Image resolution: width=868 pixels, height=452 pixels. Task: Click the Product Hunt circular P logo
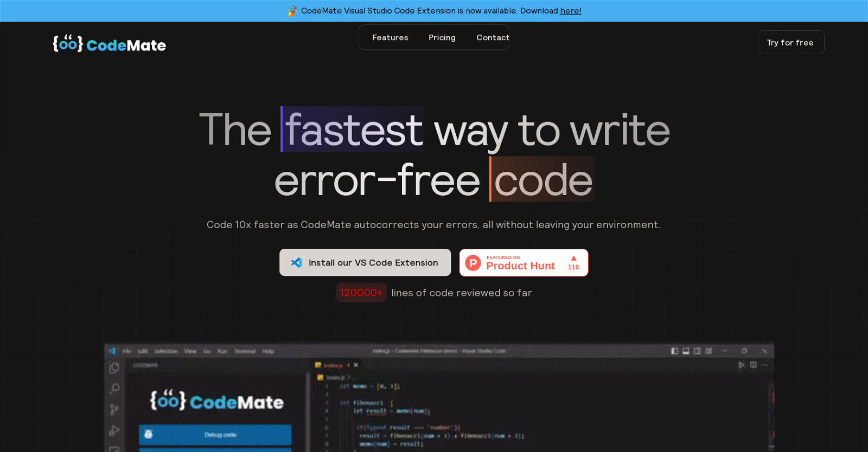click(473, 263)
